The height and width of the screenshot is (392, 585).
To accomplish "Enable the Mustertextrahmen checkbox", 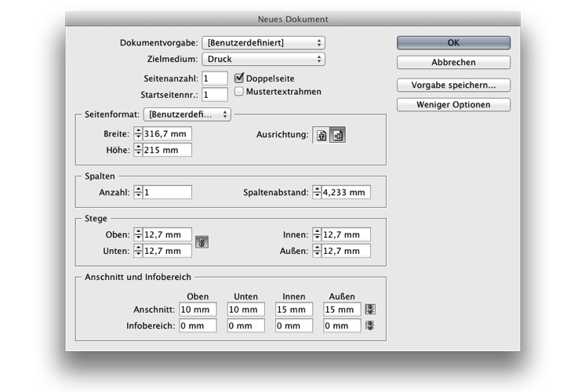I will click(240, 92).
